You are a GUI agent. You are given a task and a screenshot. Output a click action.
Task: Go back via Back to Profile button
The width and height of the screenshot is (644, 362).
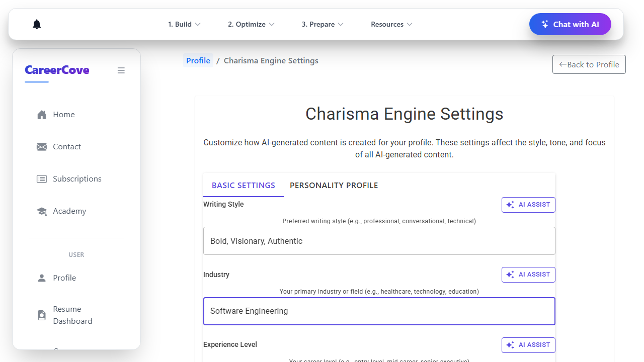coord(589,64)
